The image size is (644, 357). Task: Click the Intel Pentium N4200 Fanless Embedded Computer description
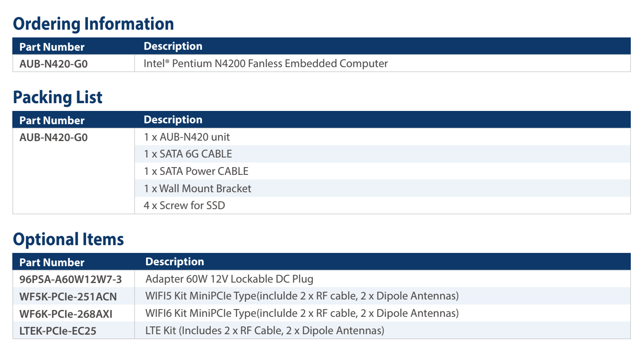point(265,63)
